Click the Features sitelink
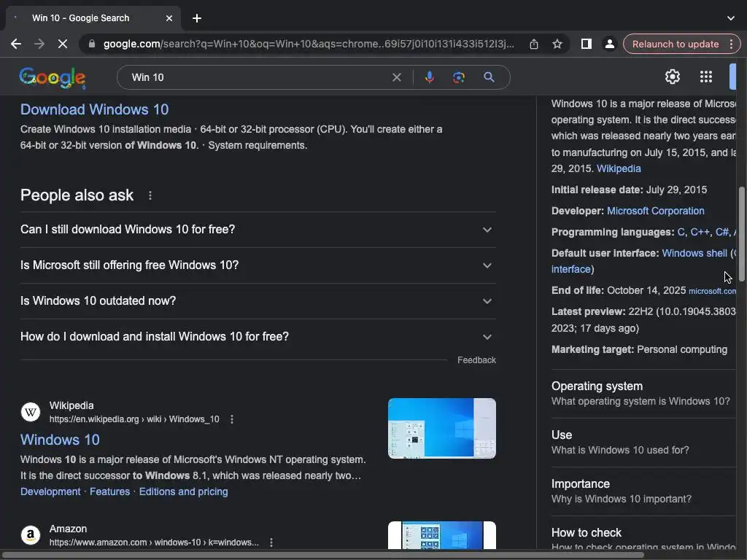Image resolution: width=747 pixels, height=560 pixels. tap(109, 491)
